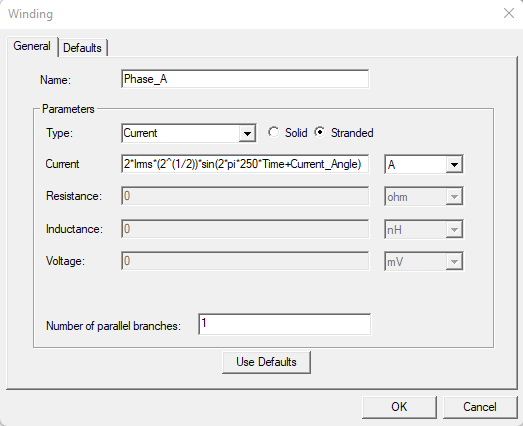
Task: Click the Use Defaults button
Action: coord(266,362)
